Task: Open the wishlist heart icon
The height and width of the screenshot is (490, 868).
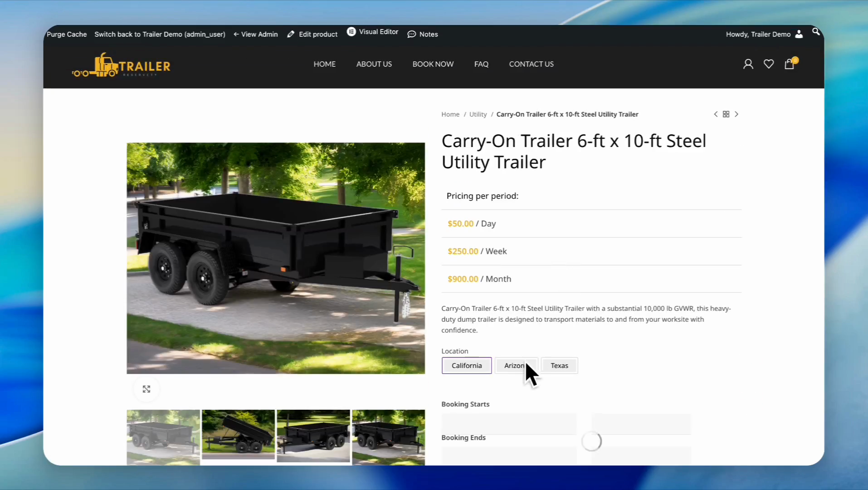Action: click(769, 64)
